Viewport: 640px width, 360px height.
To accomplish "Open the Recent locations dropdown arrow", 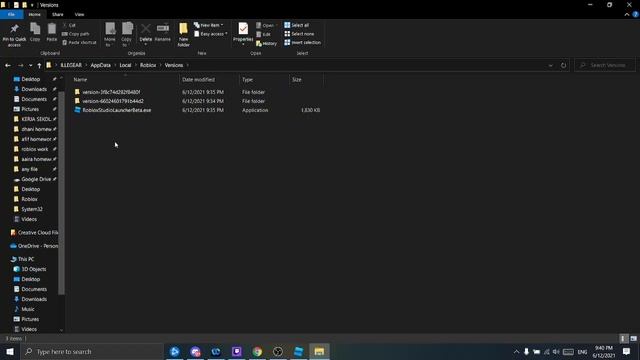I will tap(30, 65).
